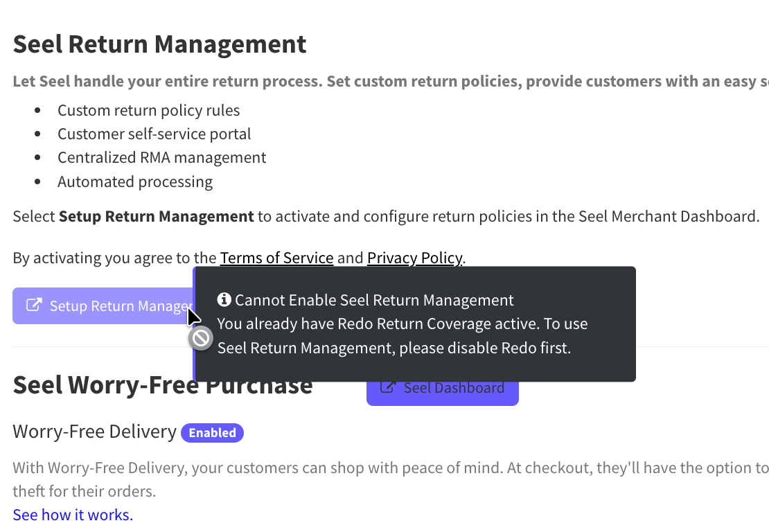The height and width of the screenshot is (532, 769).
Task: Click external-link icon on Seel Dashboard button
Action: [389, 388]
